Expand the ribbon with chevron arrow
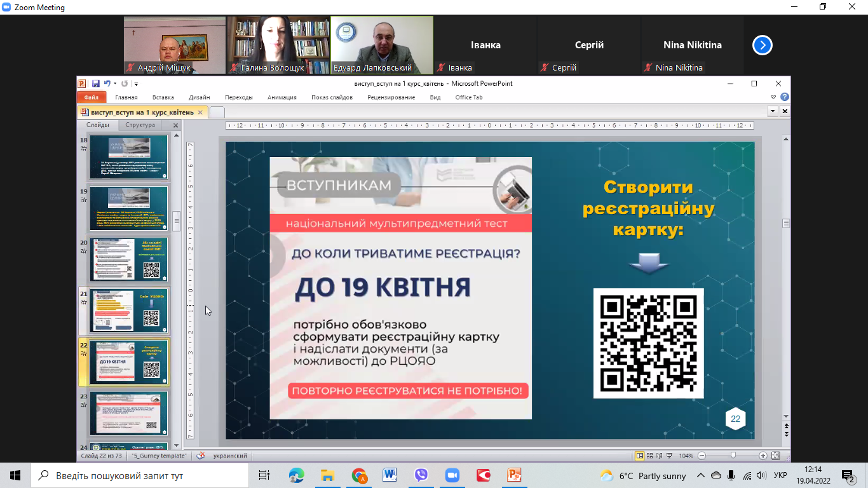 click(773, 97)
